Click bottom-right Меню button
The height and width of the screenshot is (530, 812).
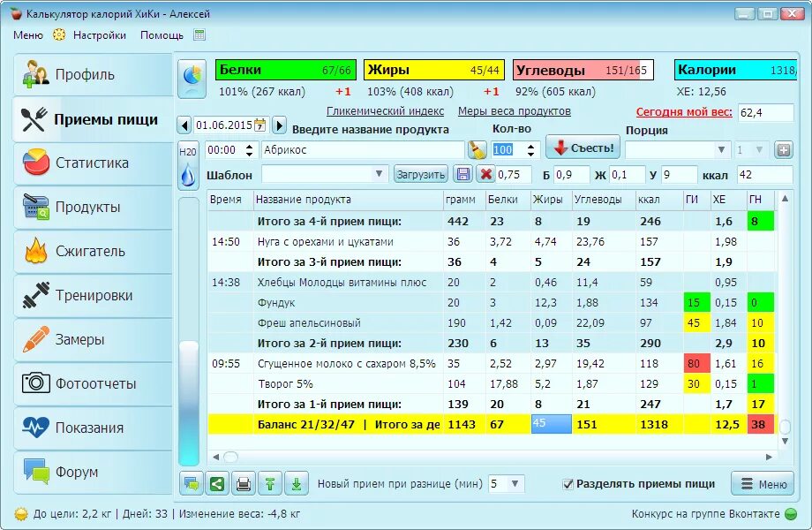click(x=763, y=484)
